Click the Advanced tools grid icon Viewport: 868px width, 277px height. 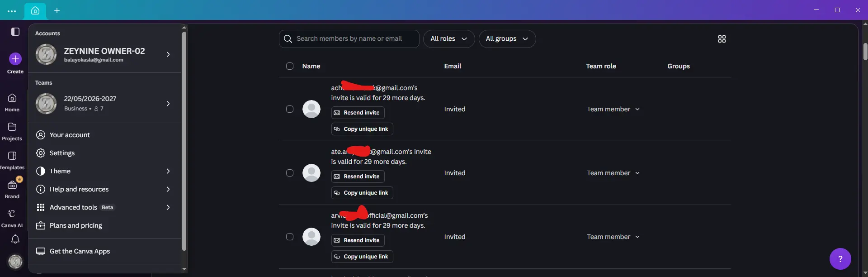tap(41, 207)
